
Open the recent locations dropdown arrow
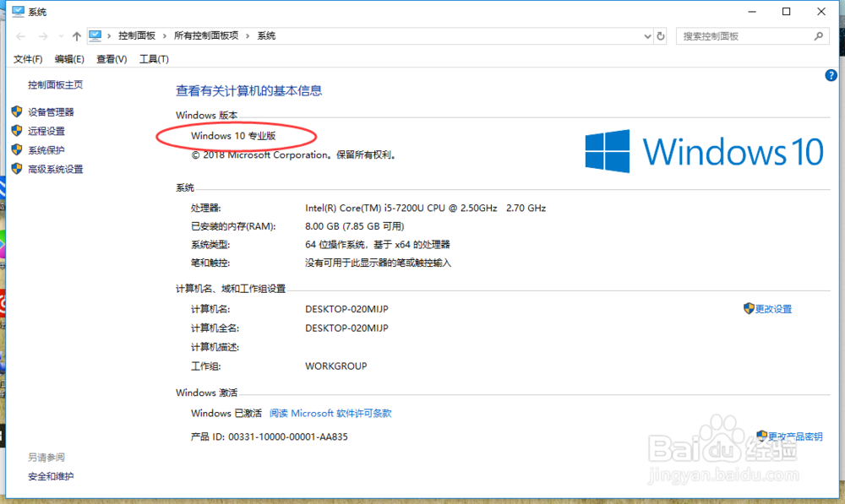coord(61,36)
